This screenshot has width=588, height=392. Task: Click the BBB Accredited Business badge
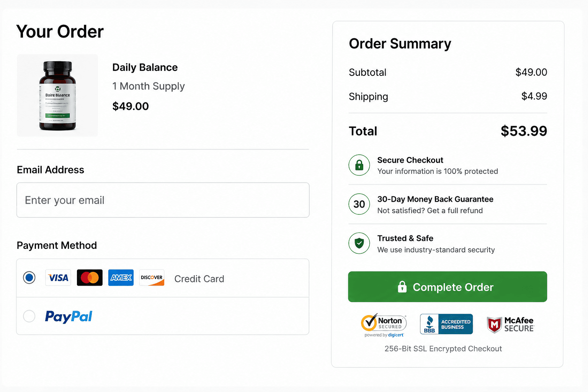(x=446, y=324)
